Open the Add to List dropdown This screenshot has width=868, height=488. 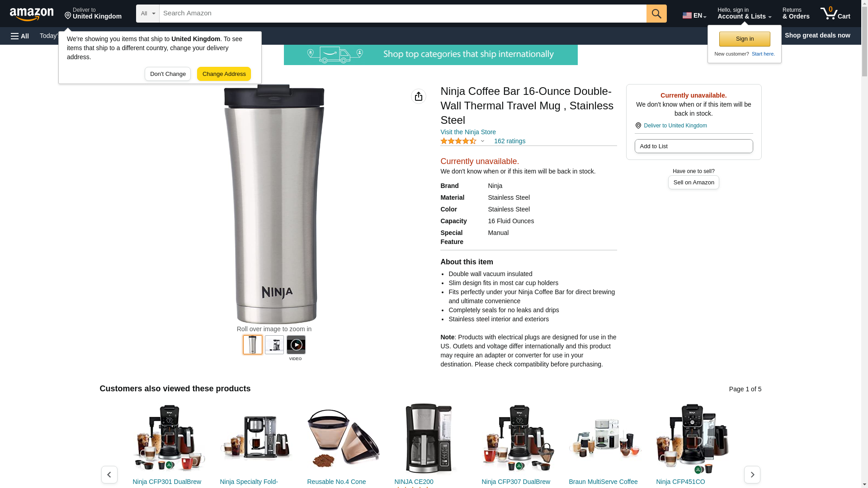[693, 146]
